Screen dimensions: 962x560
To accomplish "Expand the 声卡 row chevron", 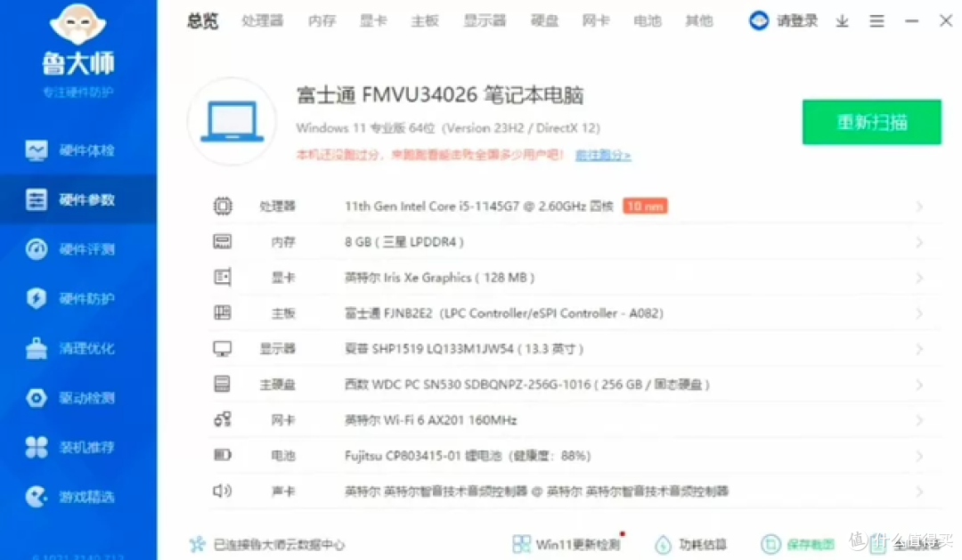I will (x=919, y=491).
